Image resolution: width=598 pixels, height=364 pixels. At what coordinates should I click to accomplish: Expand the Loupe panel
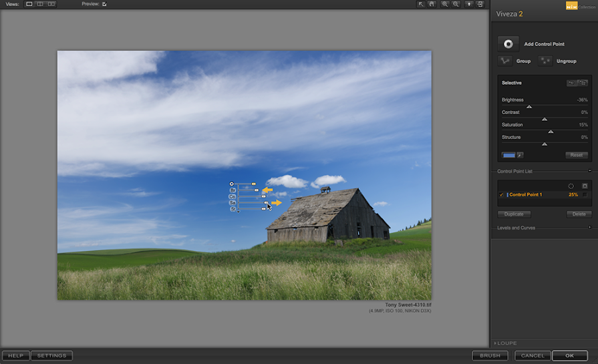tap(496, 343)
